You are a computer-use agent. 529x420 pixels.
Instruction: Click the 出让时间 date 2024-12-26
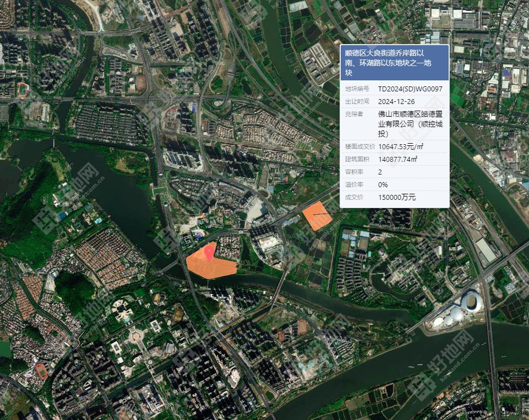(x=396, y=101)
